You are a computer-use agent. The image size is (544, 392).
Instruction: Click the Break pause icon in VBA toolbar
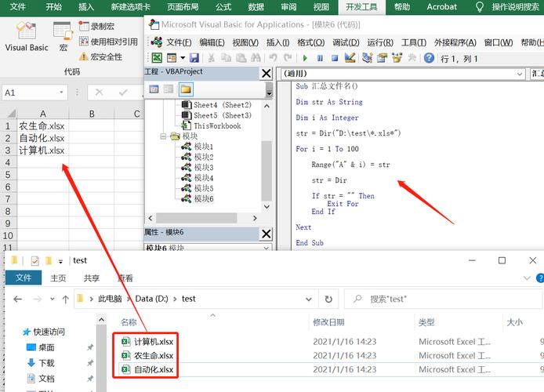pos(320,58)
